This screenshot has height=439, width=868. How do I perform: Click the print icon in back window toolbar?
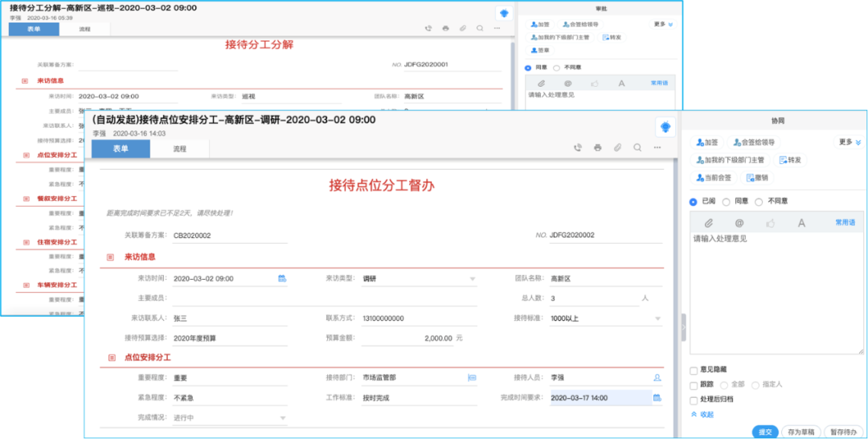445,28
